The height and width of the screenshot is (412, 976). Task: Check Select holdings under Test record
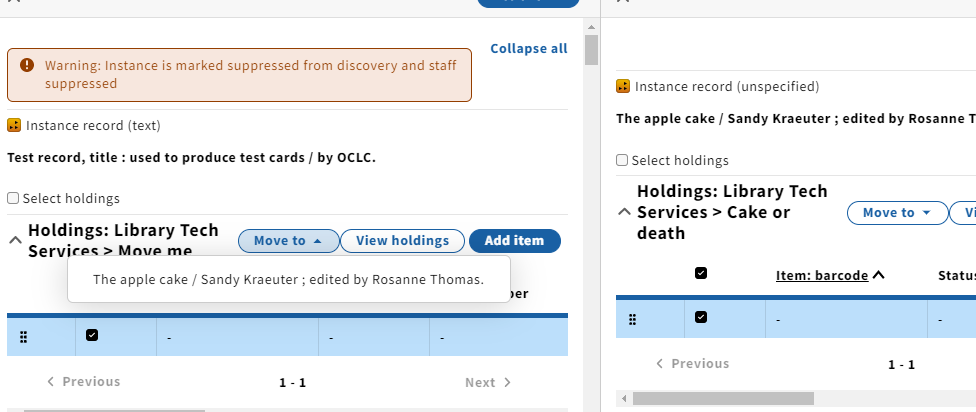13,198
